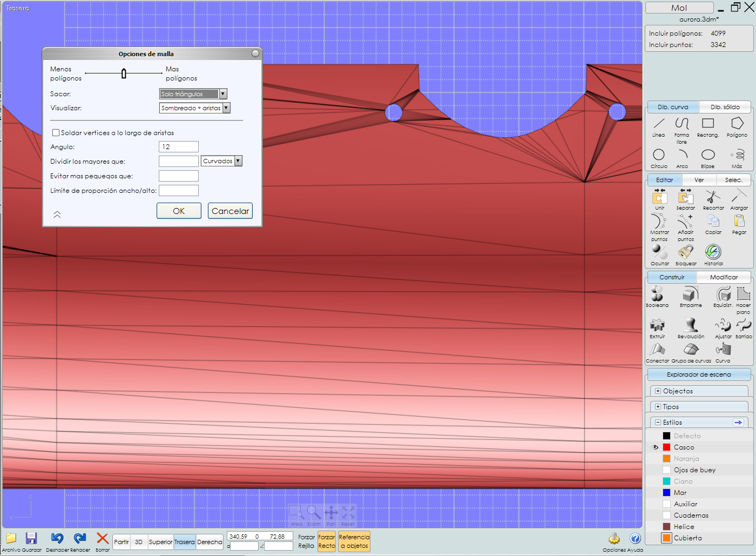Expand the Objectos tree section

[658, 391]
